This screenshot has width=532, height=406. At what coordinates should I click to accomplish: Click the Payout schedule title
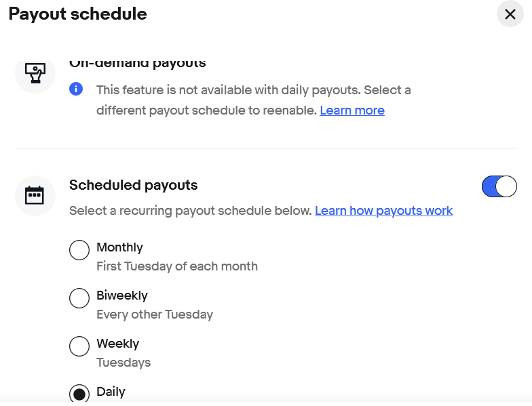coord(77,14)
